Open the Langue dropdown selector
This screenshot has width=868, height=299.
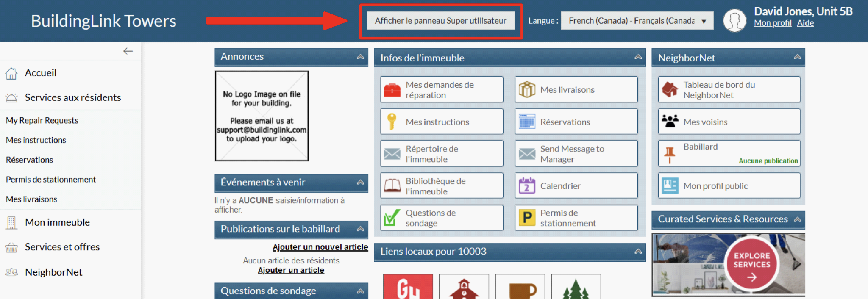coord(637,21)
